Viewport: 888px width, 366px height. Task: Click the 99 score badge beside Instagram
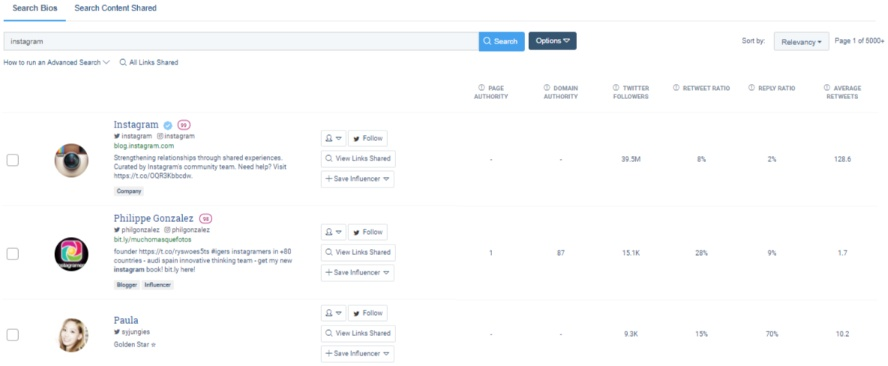pos(183,125)
